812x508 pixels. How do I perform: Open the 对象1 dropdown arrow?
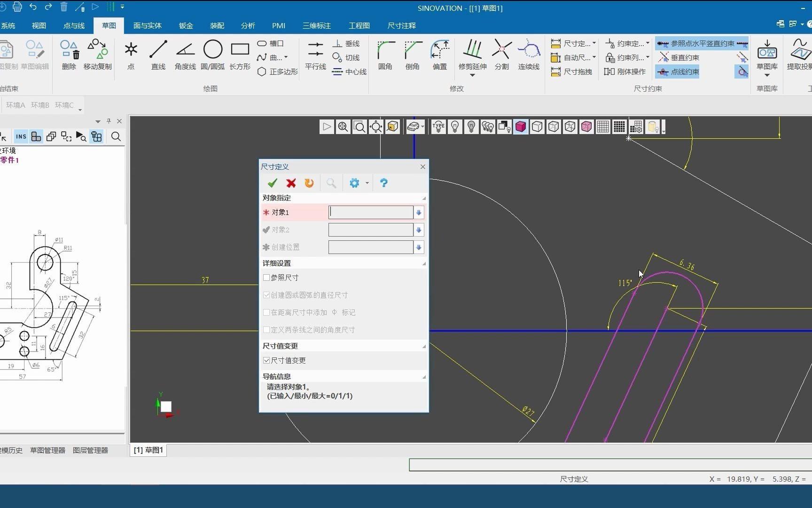pos(419,213)
